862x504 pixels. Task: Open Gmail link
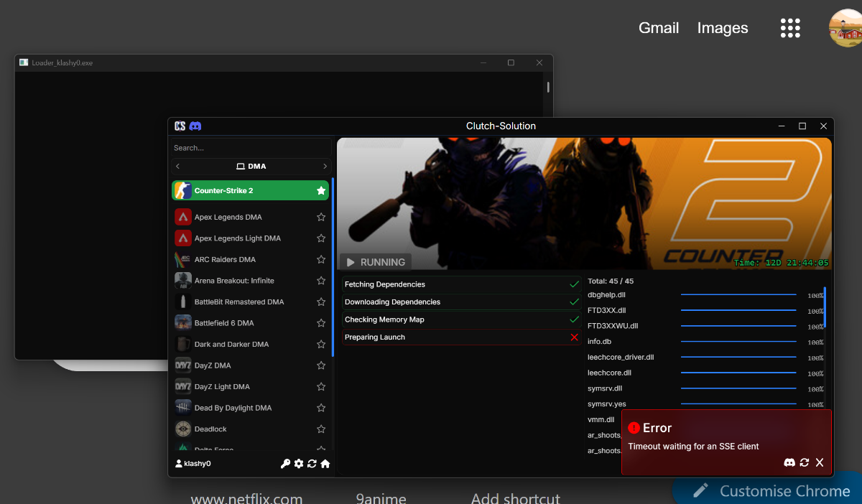[x=659, y=28]
